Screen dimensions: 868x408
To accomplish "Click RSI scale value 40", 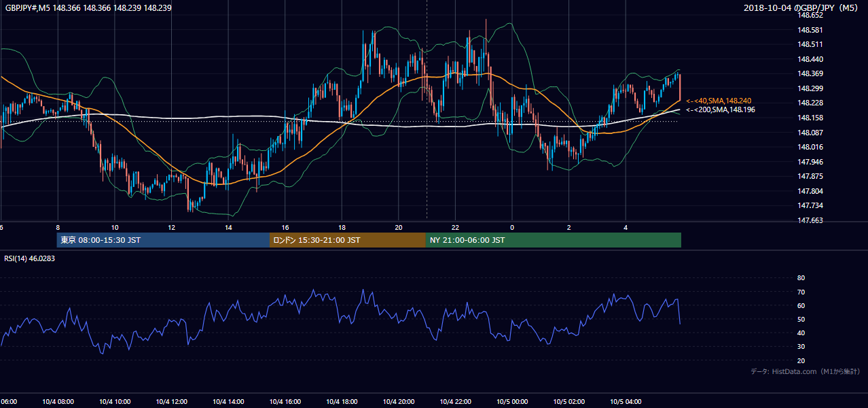I will (x=801, y=333).
